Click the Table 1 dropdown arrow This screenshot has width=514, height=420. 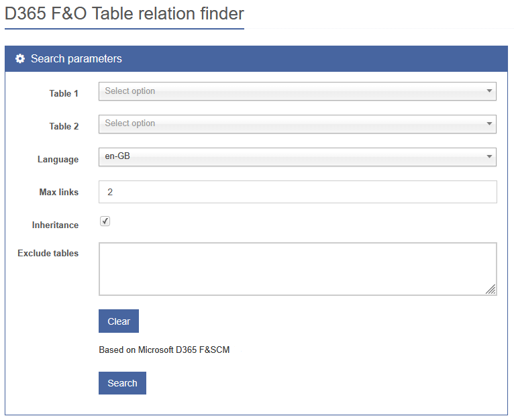pos(489,91)
